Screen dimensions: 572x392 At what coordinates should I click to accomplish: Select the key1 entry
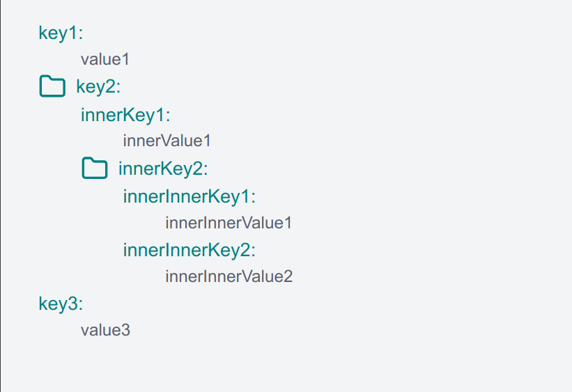coord(61,33)
